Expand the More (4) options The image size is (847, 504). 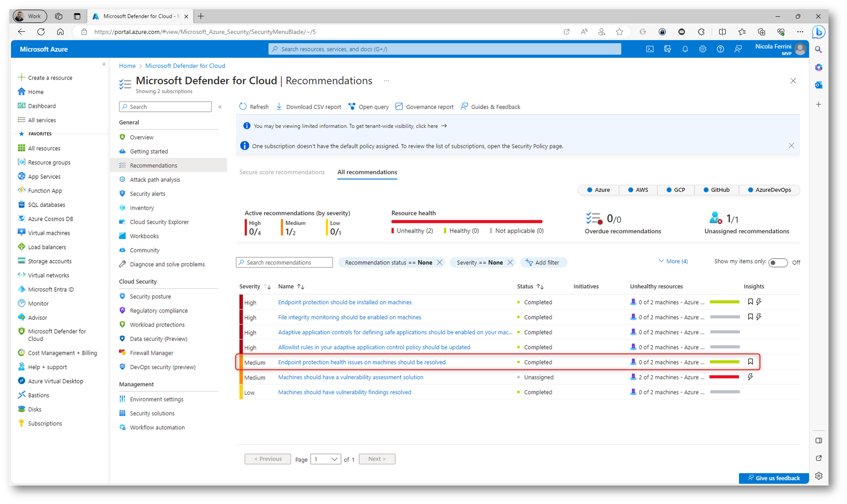[673, 261]
